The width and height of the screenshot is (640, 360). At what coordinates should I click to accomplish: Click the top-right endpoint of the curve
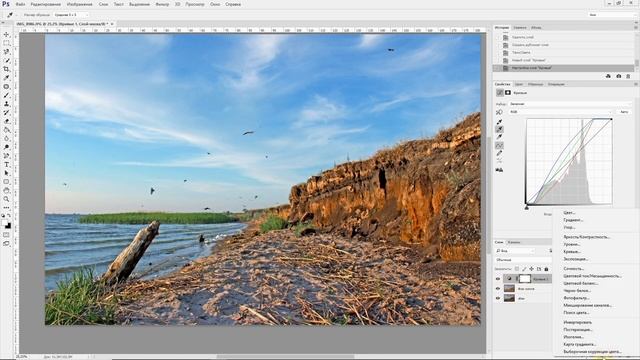click(611, 119)
